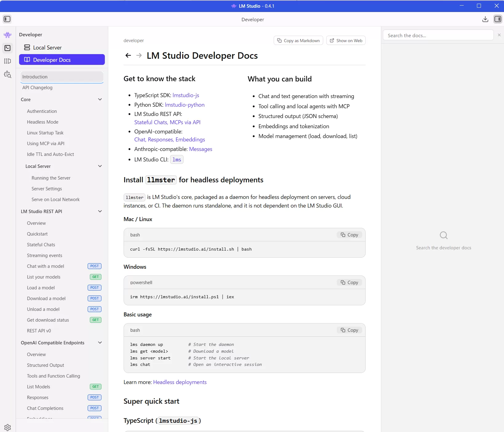Screen dimensions: 504x432
Task: Open the Local Server tab
Action: point(47,48)
